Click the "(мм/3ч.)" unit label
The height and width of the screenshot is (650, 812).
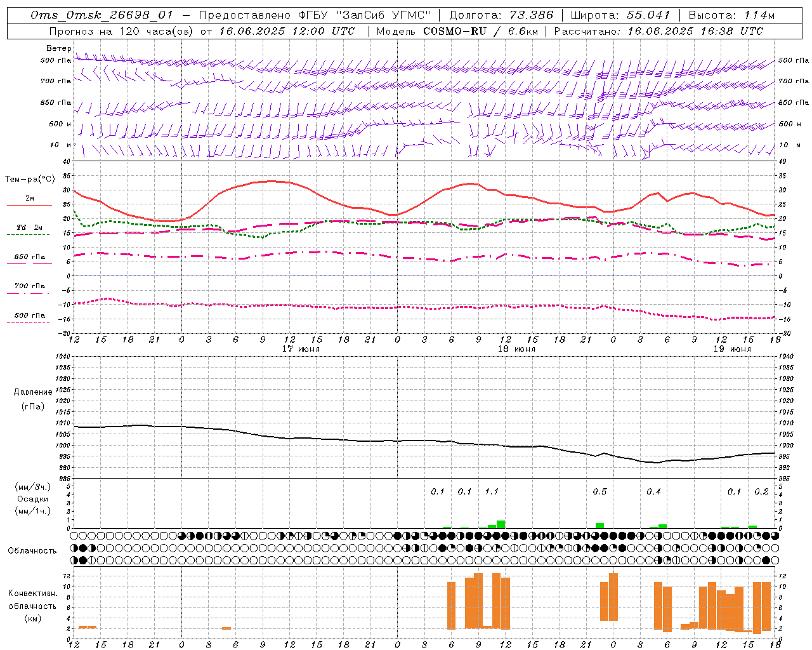(33, 487)
